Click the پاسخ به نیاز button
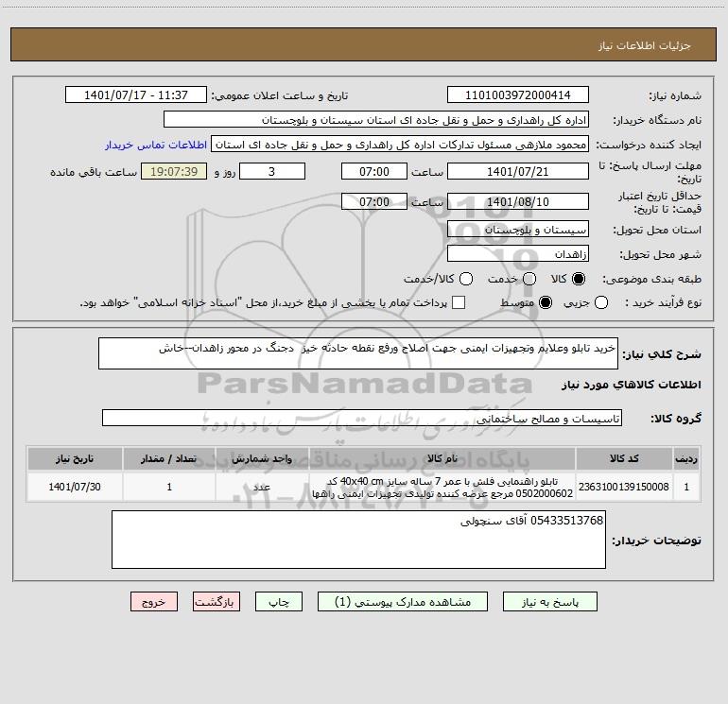This screenshot has height=704, width=728. tap(550, 602)
